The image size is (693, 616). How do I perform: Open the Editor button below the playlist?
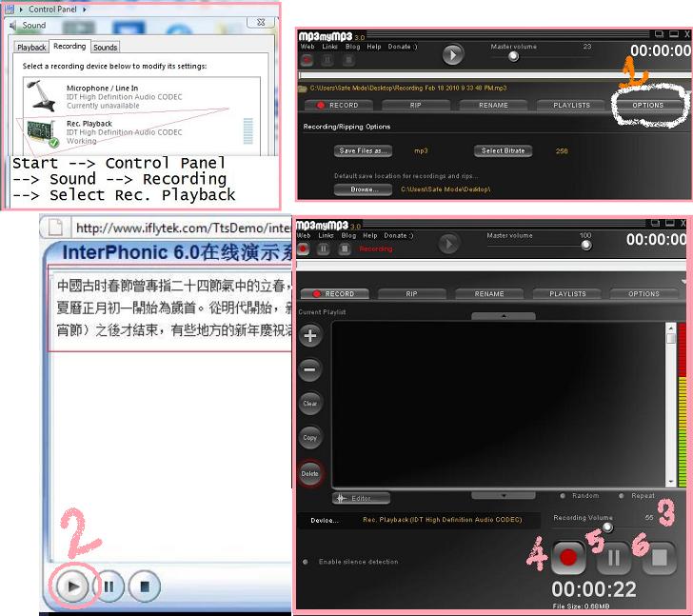pos(361,499)
